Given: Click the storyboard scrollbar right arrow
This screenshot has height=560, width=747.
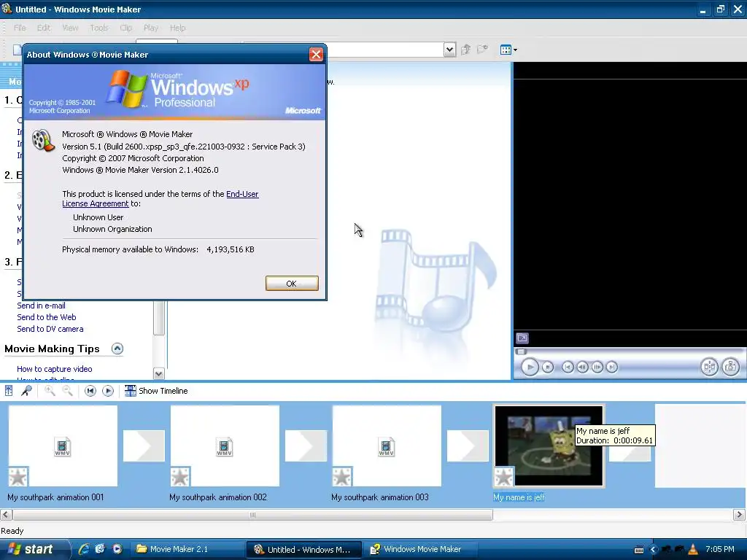Looking at the screenshot, I should point(740,515).
